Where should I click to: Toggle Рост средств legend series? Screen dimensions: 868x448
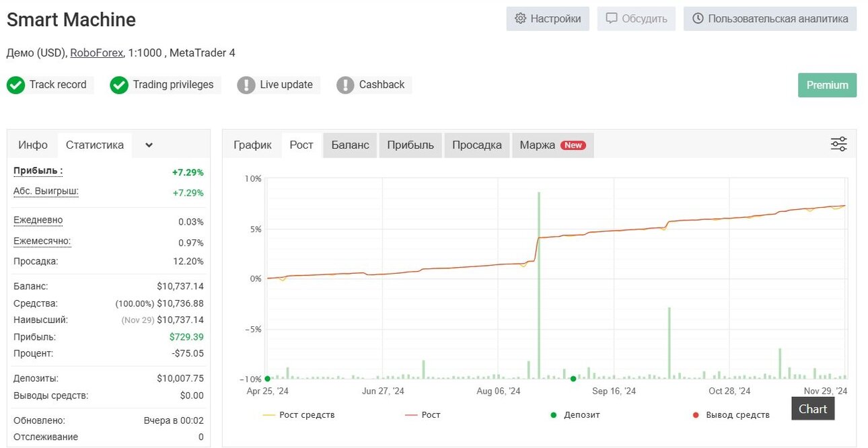point(298,414)
